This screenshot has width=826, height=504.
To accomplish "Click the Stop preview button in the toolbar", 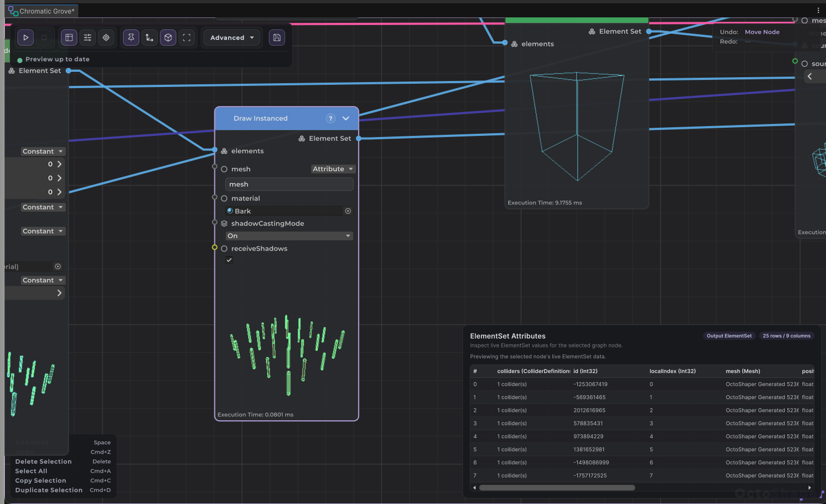I will tap(44, 38).
